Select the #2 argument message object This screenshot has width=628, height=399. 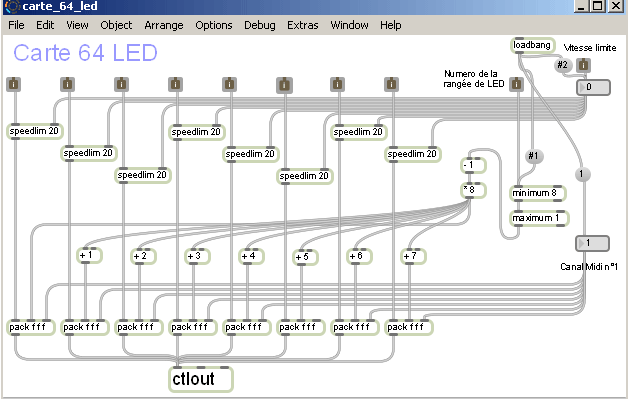562,64
